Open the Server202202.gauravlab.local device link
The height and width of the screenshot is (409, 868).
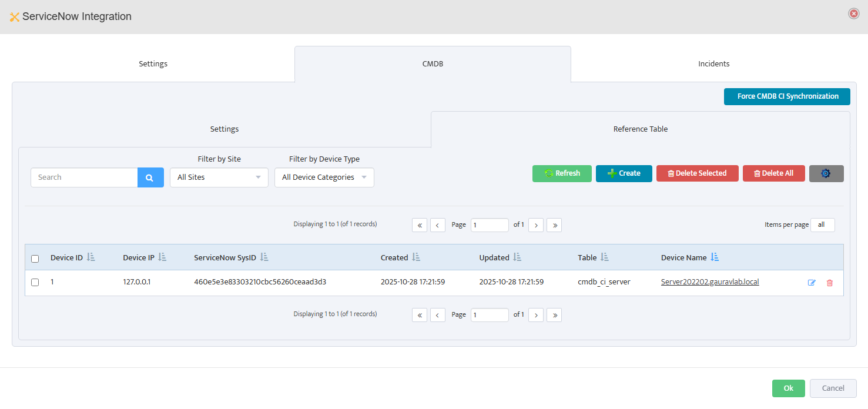pos(709,282)
